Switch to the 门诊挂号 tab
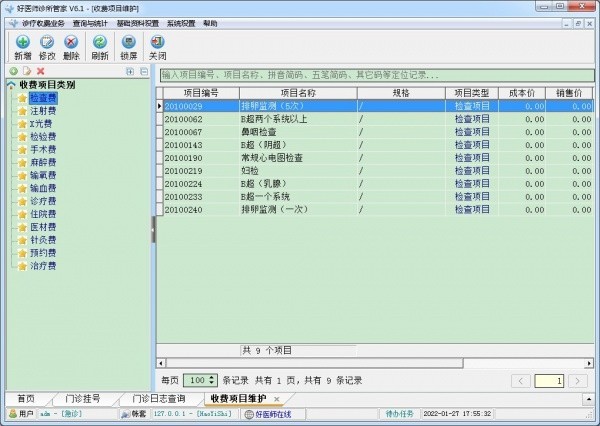 (x=83, y=399)
